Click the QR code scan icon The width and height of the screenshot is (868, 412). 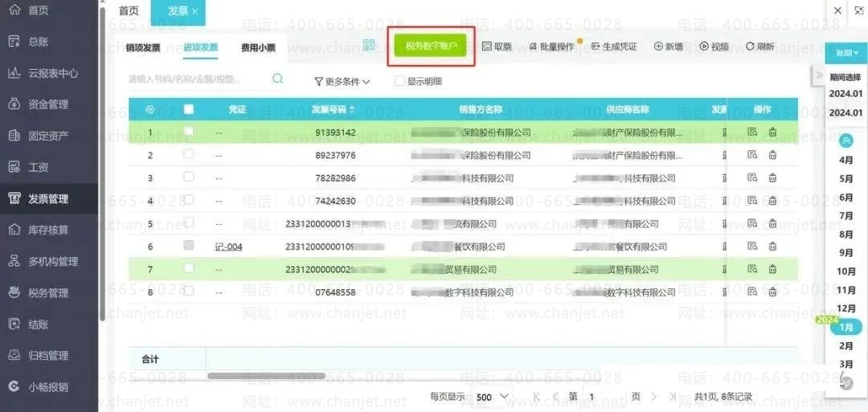[x=369, y=47]
